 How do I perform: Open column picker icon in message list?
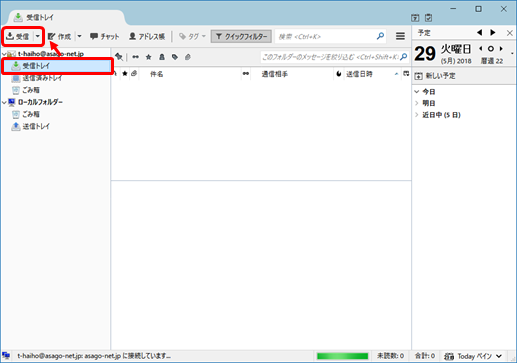click(406, 74)
